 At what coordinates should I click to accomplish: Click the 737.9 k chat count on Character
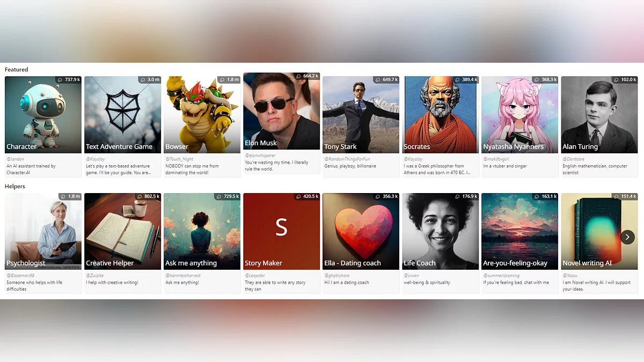[x=68, y=79]
